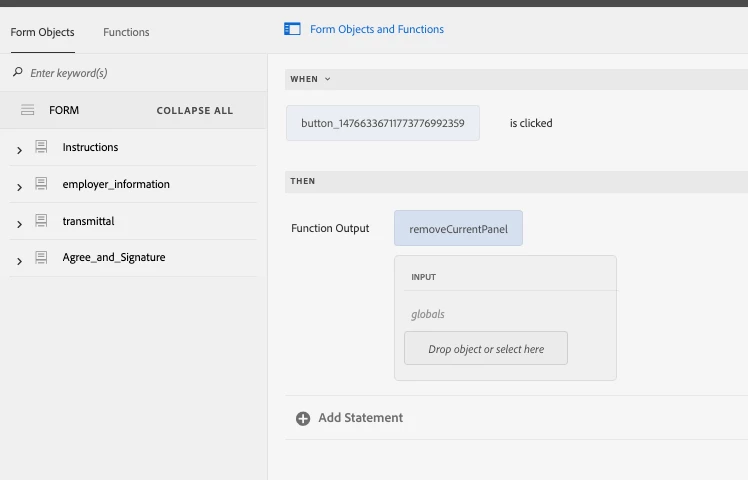This screenshot has height=480, width=748.
Task: Click the FORM hierarchy icon
Action: click(x=28, y=110)
